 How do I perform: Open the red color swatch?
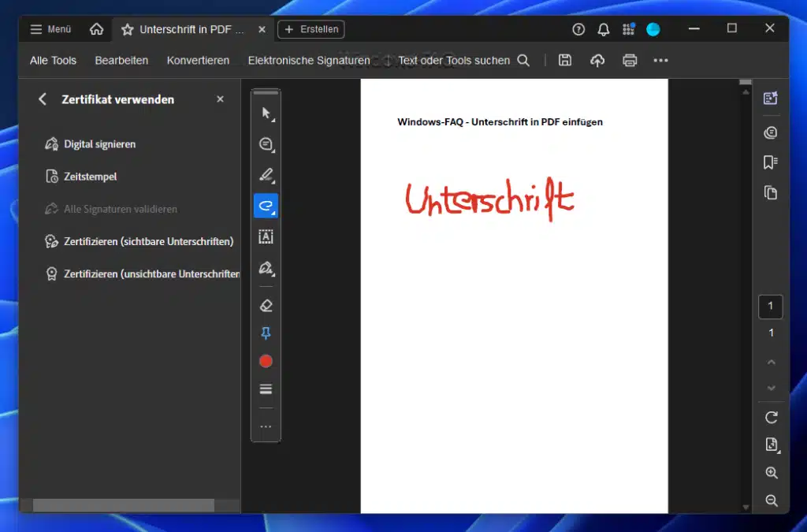click(x=266, y=361)
